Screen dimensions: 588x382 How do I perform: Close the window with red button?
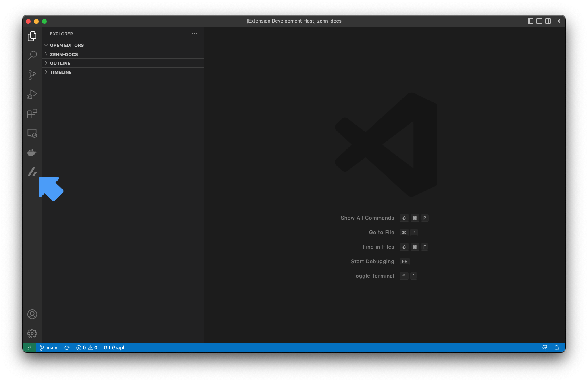pyautogui.click(x=28, y=21)
